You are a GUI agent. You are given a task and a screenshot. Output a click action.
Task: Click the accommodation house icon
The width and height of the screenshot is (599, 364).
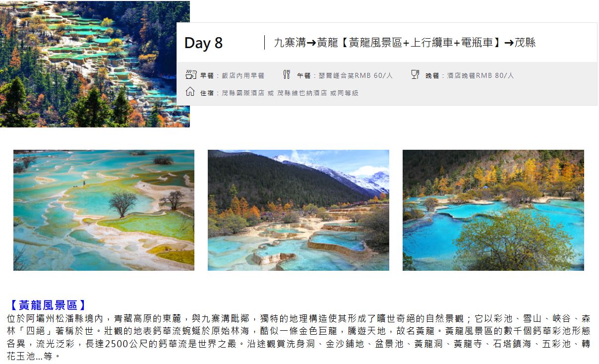[x=190, y=92]
